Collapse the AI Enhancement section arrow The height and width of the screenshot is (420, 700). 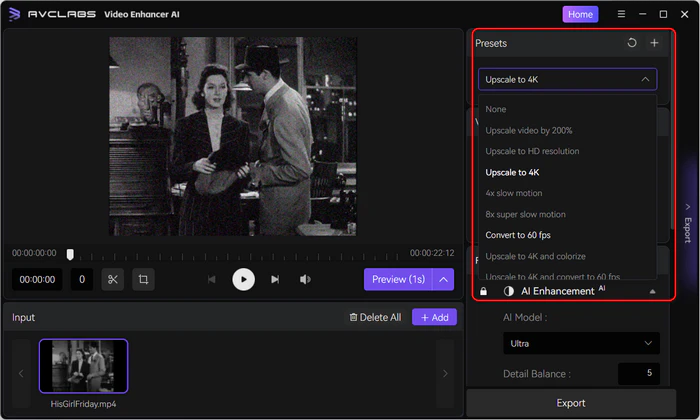(x=652, y=291)
